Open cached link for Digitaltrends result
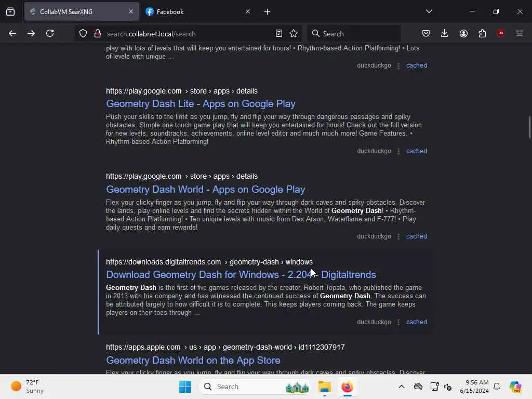This screenshot has width=532, height=399. coord(417,322)
